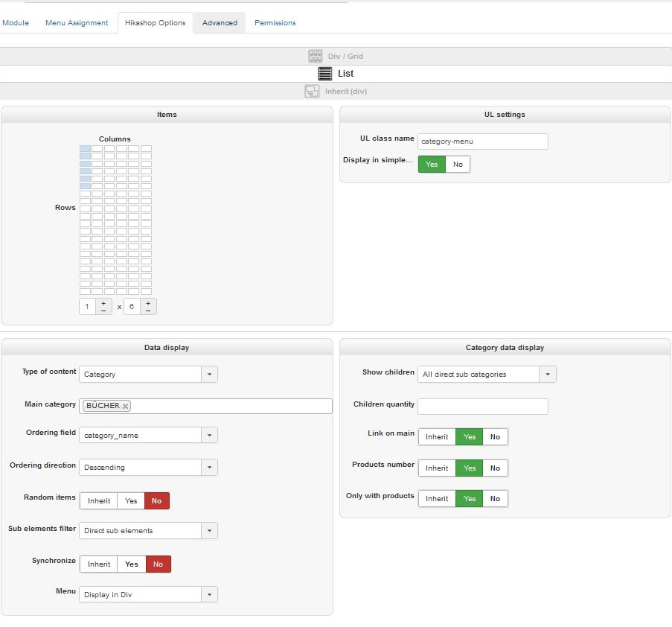Set Products number to Yes

point(470,468)
